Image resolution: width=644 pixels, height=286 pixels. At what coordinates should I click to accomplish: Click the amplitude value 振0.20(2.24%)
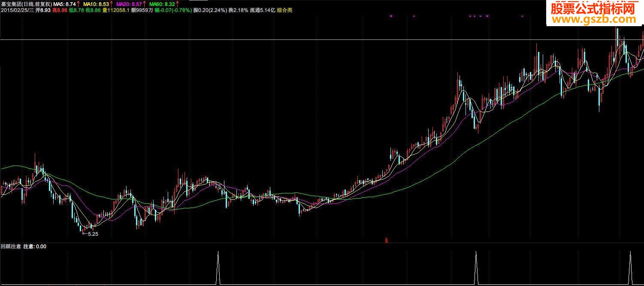[210, 10]
